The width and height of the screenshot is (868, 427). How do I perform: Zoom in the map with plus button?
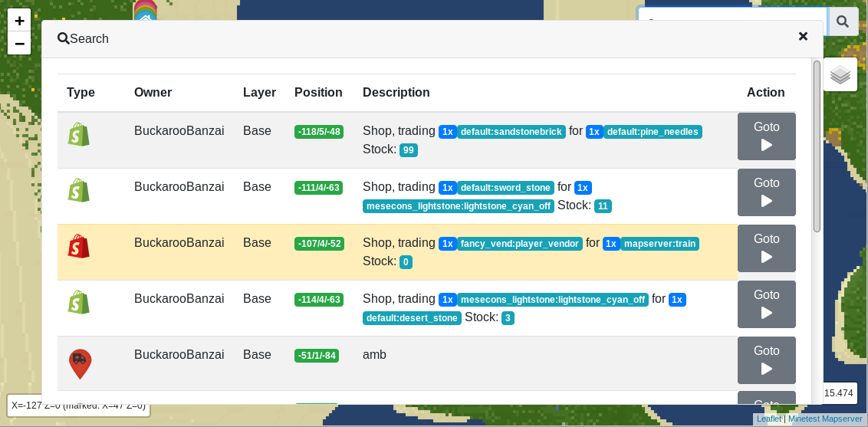(19, 21)
